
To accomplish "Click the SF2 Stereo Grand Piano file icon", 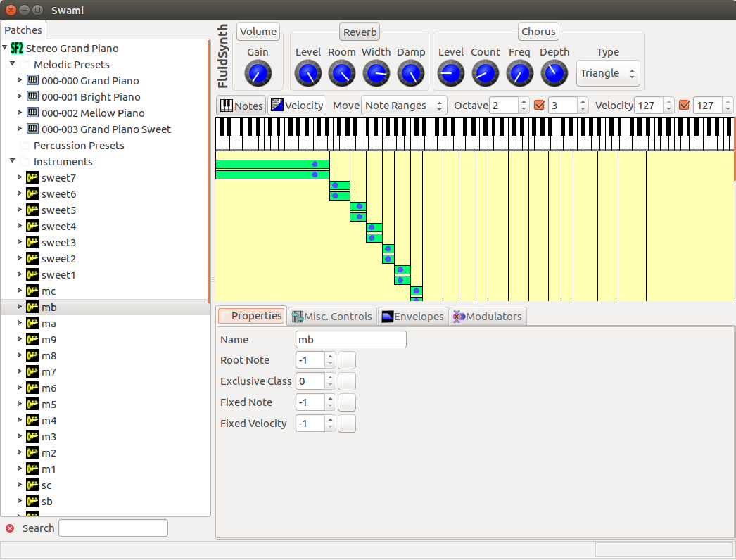I will point(17,49).
